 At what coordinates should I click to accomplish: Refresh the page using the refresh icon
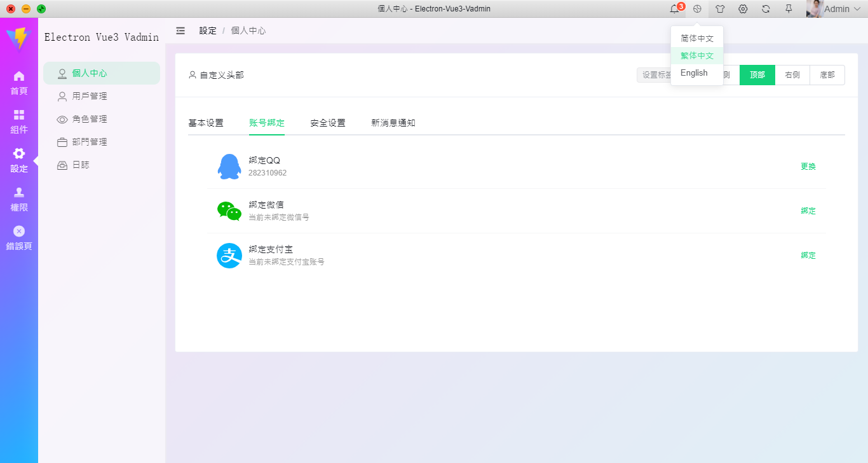765,9
